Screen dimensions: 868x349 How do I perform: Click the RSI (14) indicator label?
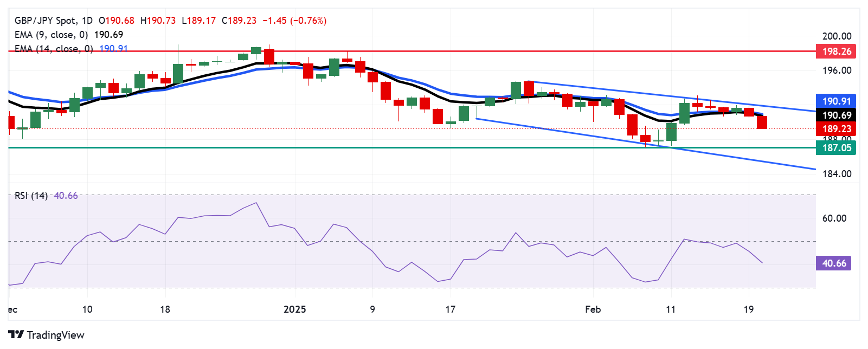coord(31,196)
